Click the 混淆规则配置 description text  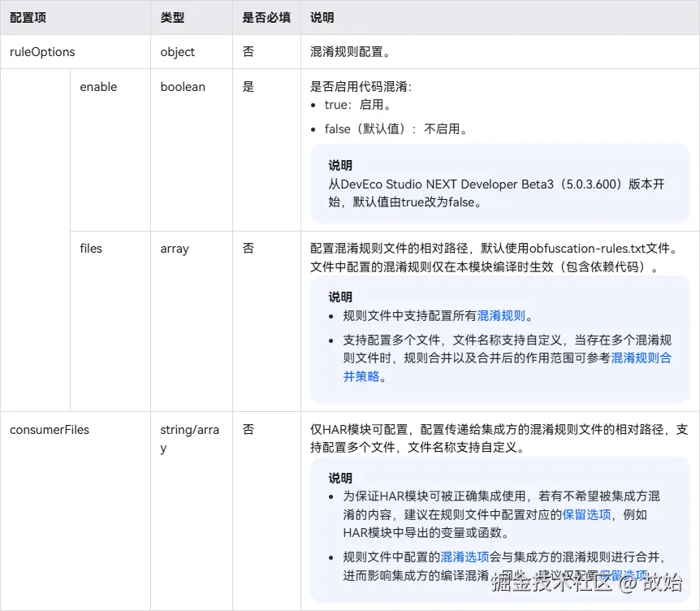[x=350, y=52]
